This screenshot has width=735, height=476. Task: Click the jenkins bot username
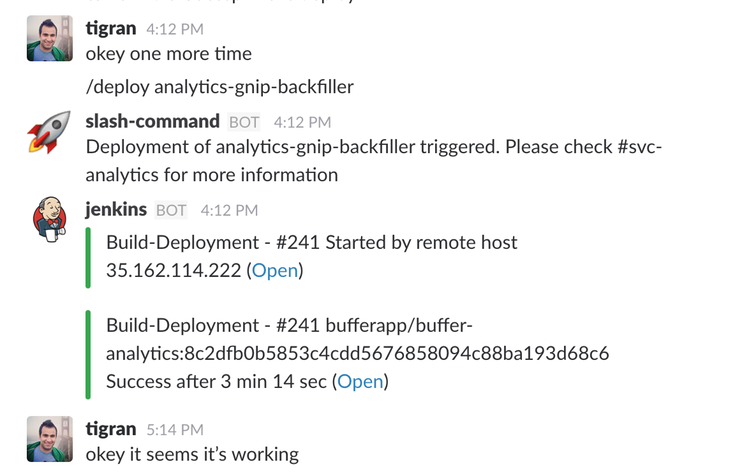click(116, 209)
